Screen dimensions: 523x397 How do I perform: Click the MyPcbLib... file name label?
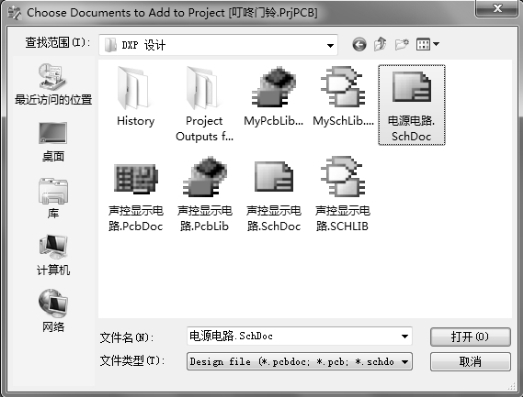[x=274, y=121]
